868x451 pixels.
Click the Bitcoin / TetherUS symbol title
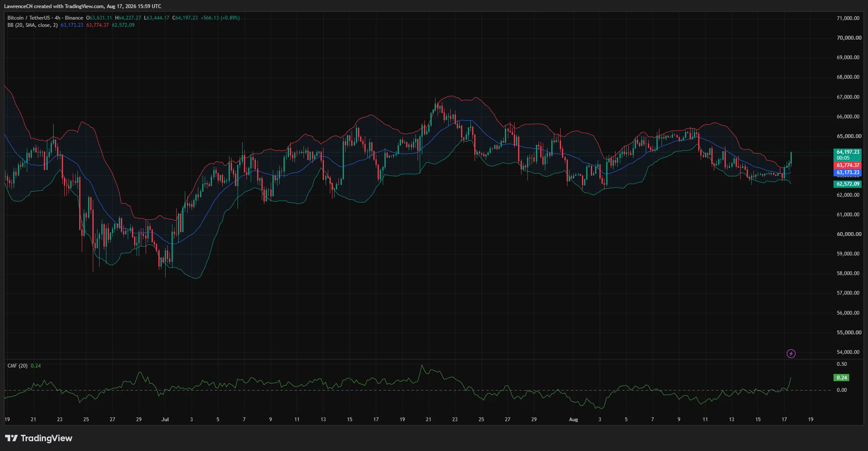[x=45, y=18]
